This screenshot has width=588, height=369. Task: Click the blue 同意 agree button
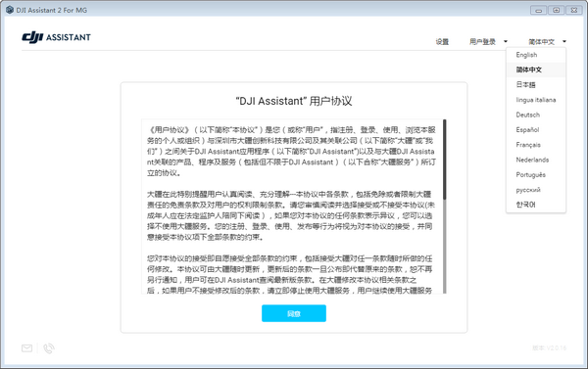pyautogui.click(x=294, y=313)
